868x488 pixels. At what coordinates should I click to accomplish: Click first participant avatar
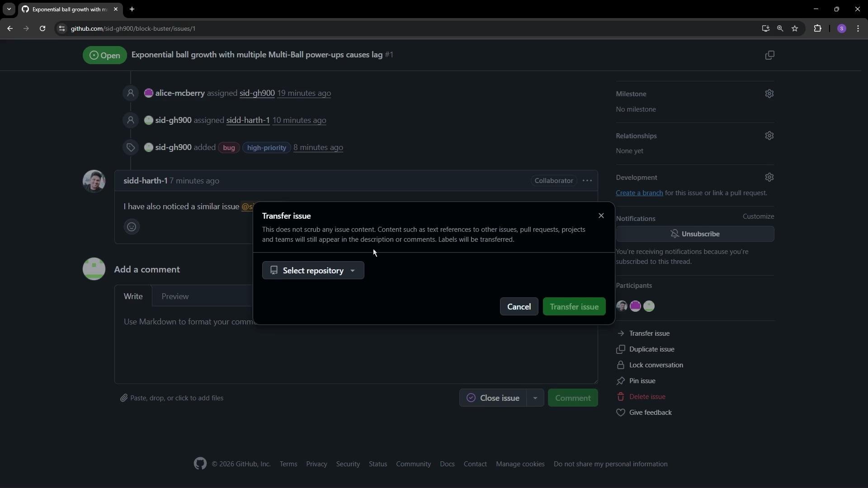[622, 306]
